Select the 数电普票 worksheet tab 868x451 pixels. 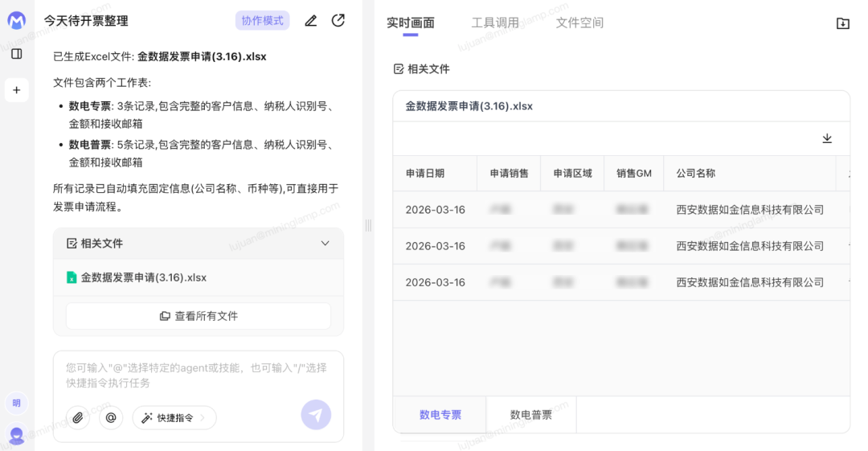[x=530, y=415]
